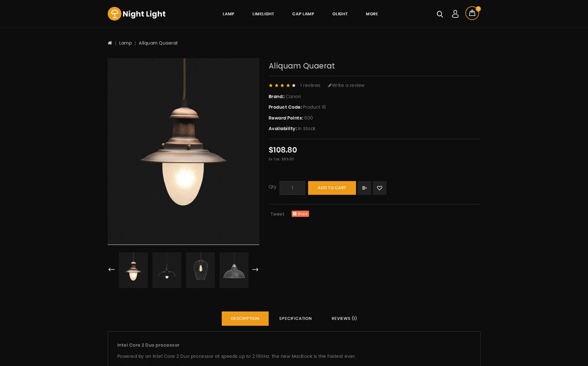Click the Night Light logo
Image resolution: width=588 pixels, height=366 pixels.
pyautogui.click(x=136, y=13)
